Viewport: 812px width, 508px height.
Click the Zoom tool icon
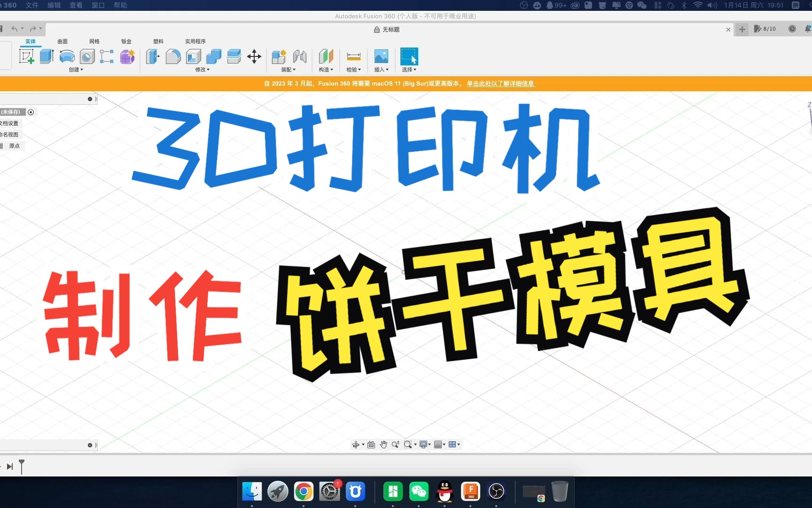click(395, 444)
